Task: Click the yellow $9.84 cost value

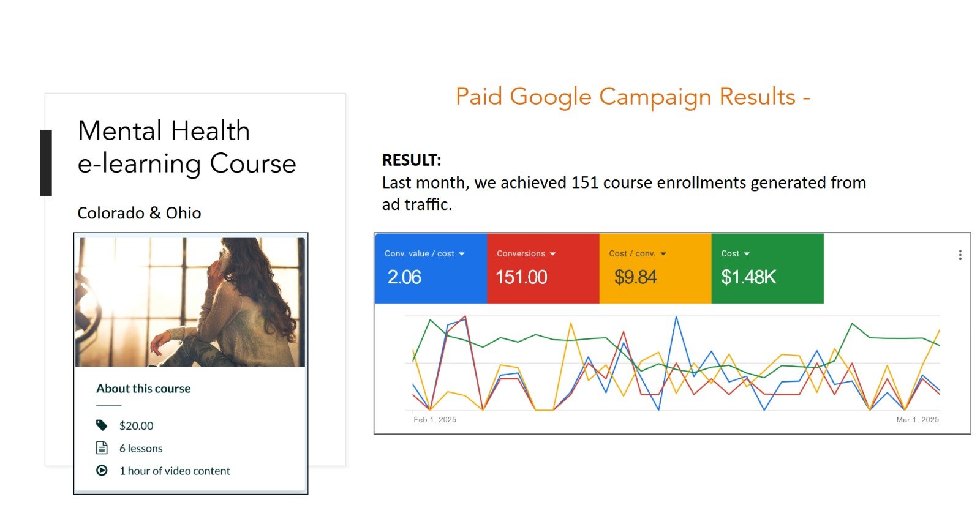Action: pos(635,277)
